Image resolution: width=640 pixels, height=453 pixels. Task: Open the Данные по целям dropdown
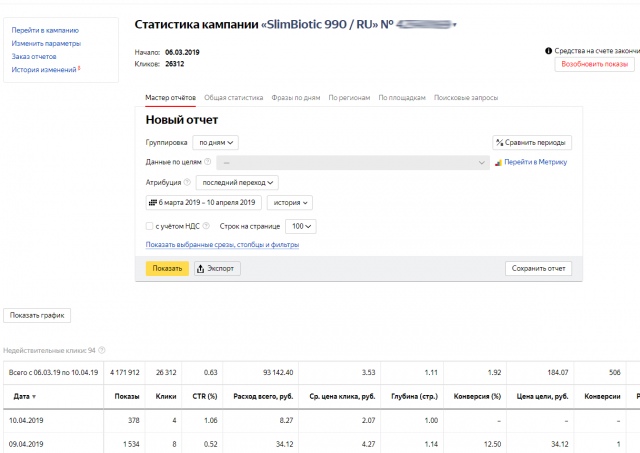(353, 162)
